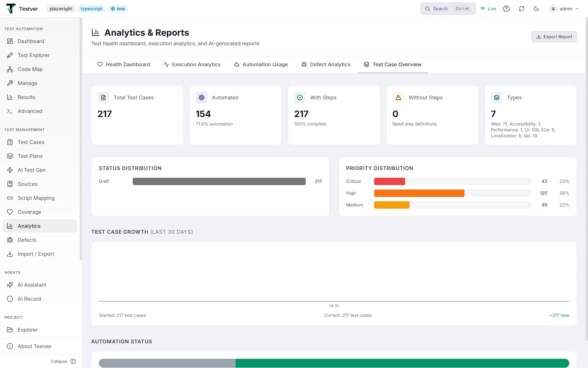Open the help question mark icon
Viewport: 588px width, 368px height.
tap(506, 9)
